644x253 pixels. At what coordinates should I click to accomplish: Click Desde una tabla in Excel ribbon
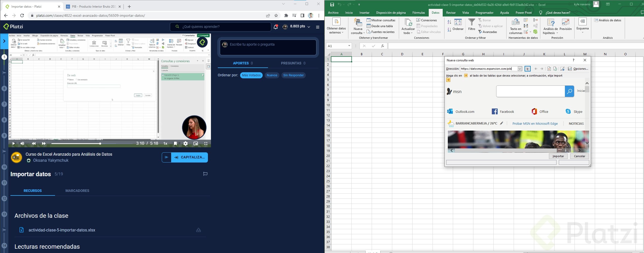[x=380, y=26]
